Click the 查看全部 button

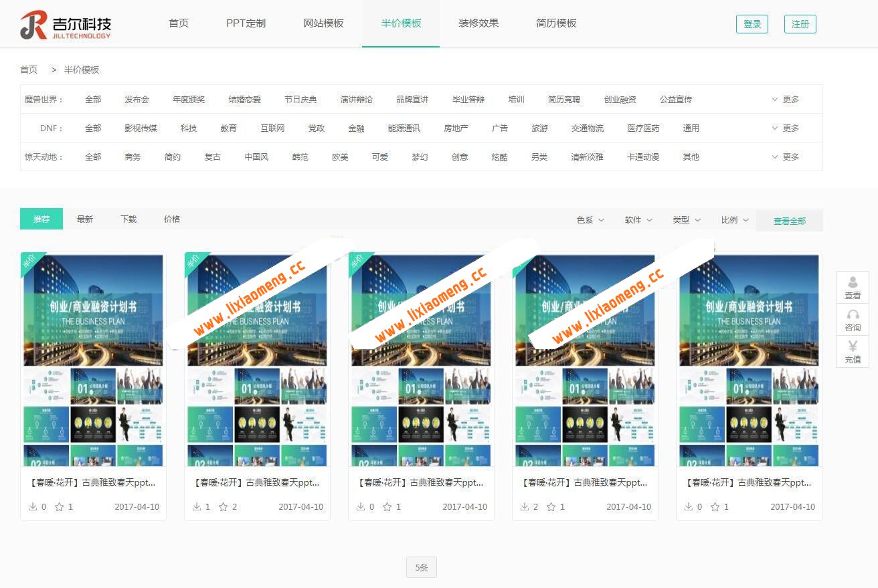pos(790,219)
